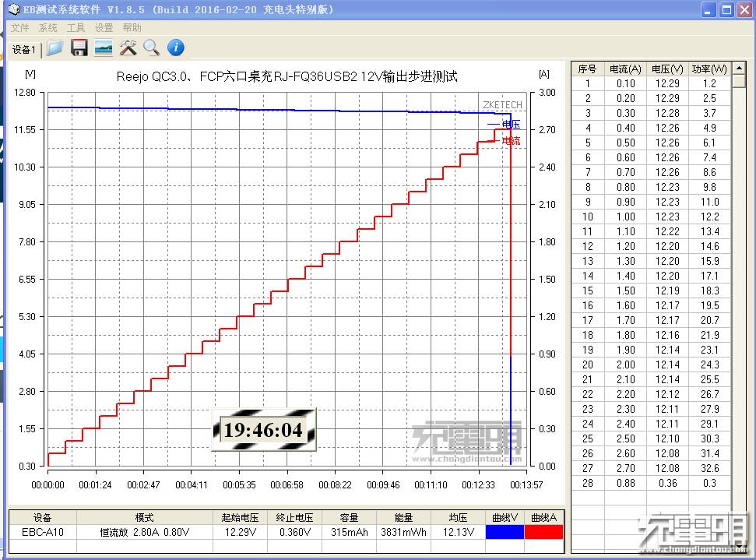Click the 3.00 current axis label
Viewport: 756px width, 560px height.
pyautogui.click(x=547, y=93)
